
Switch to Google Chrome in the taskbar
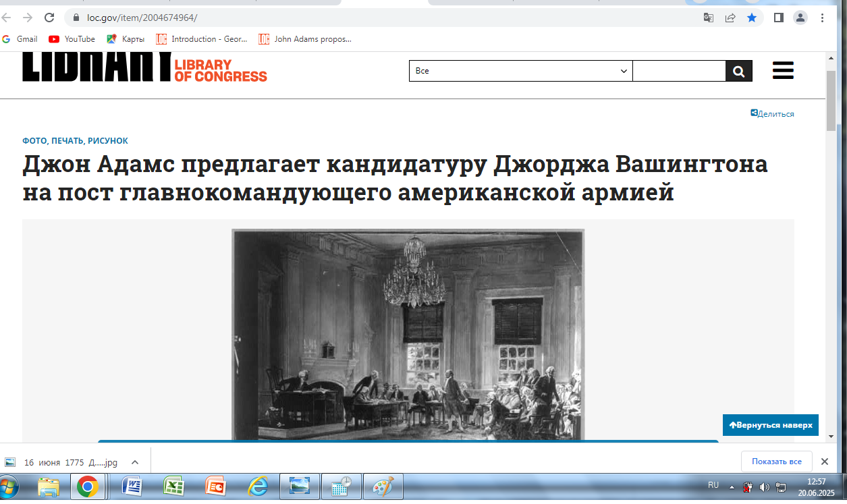click(87, 486)
